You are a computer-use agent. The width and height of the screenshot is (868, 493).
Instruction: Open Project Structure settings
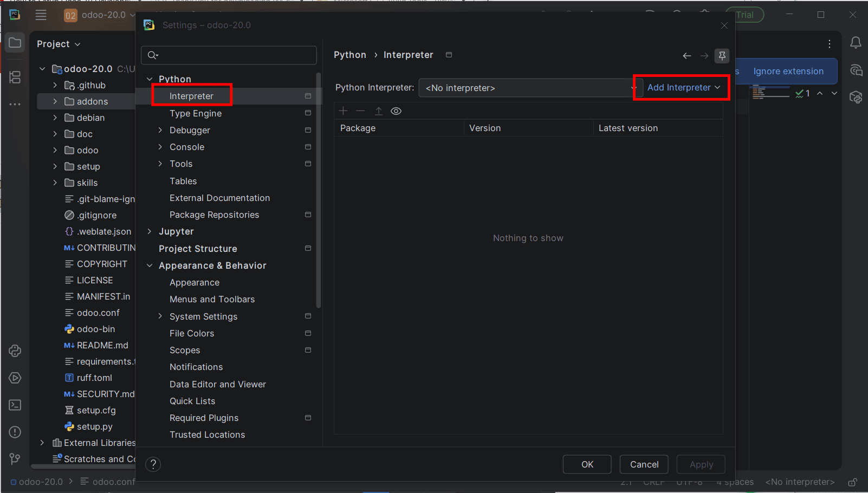(x=198, y=249)
